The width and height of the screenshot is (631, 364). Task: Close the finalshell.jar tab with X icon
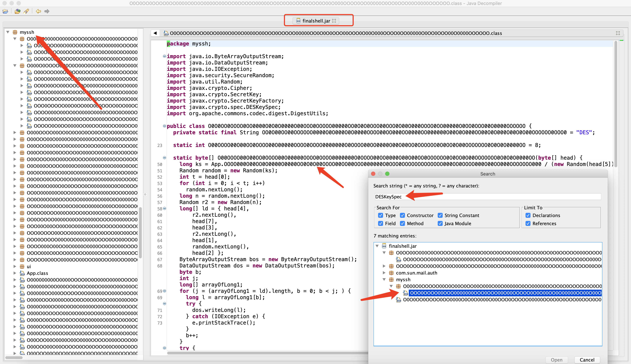pyautogui.click(x=334, y=21)
